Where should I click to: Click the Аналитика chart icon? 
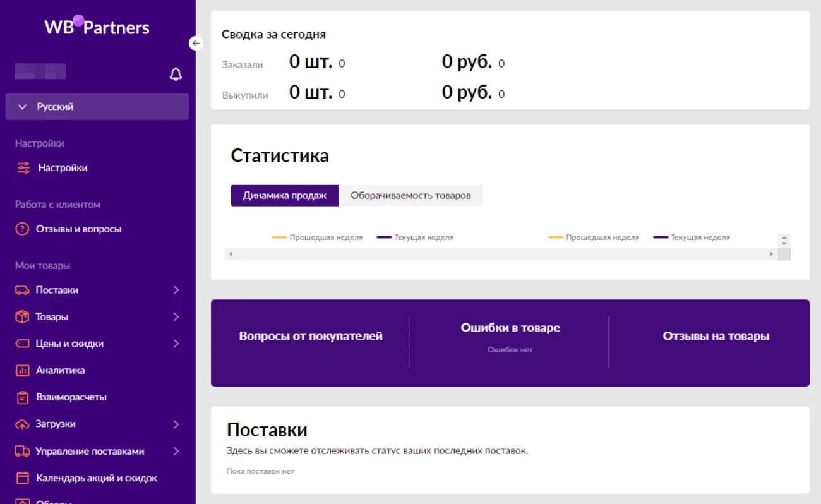click(x=22, y=371)
